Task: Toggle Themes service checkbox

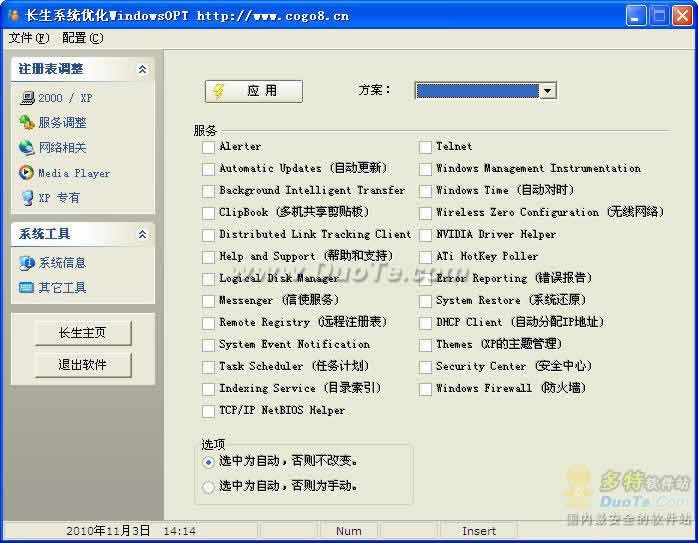Action: pos(426,345)
